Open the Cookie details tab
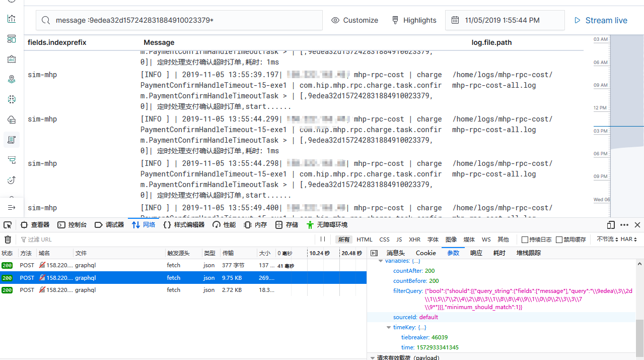 tap(426, 253)
